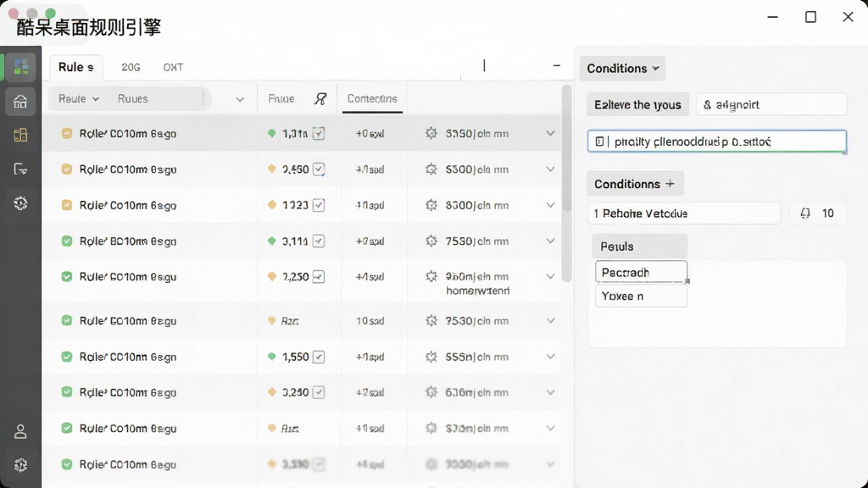Viewport: 868px width, 488px height.
Task: Click the Roues search field
Action: tap(159, 98)
